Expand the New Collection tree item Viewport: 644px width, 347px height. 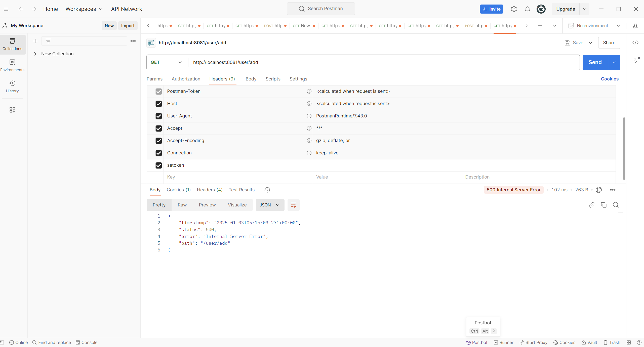[35, 54]
